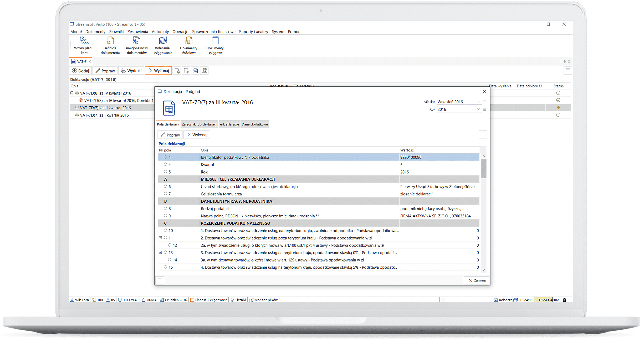
Task: Open Definicje dokumentów toolbar item
Action: [110, 45]
